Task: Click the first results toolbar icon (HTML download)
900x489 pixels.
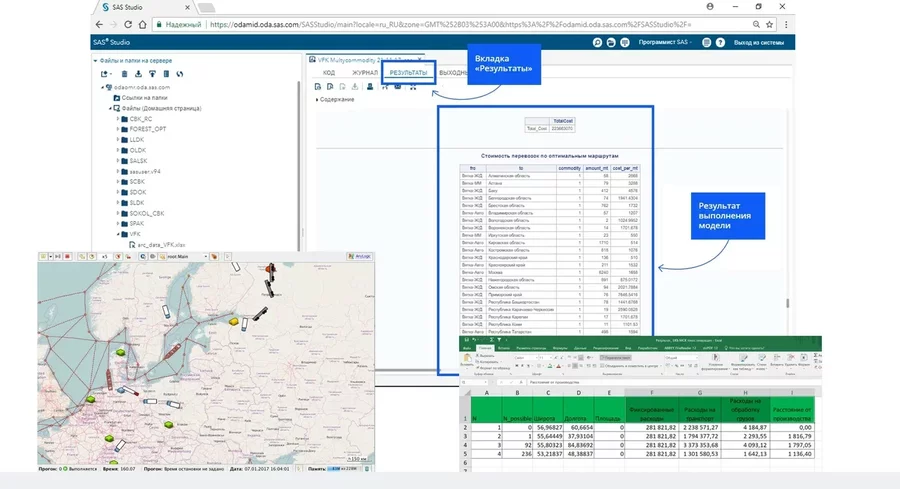Action: pos(317,87)
